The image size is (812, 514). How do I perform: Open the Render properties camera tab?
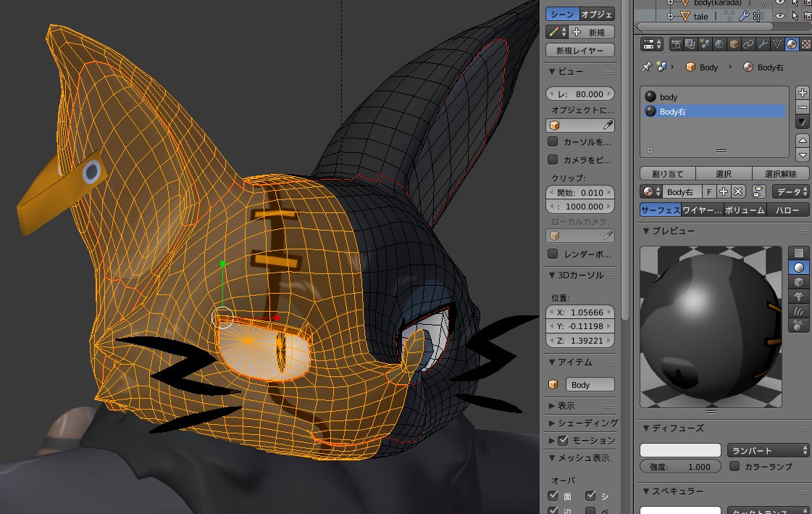click(676, 44)
